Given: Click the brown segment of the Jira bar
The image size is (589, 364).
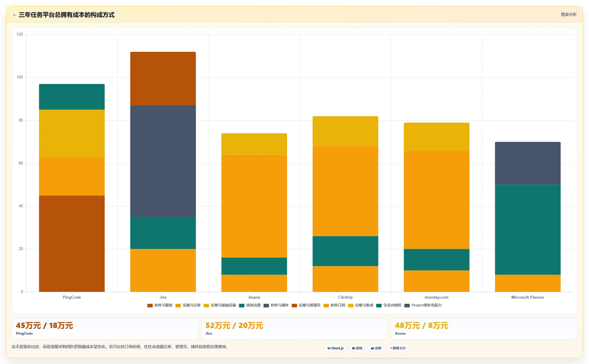Looking at the screenshot, I should (163, 78).
